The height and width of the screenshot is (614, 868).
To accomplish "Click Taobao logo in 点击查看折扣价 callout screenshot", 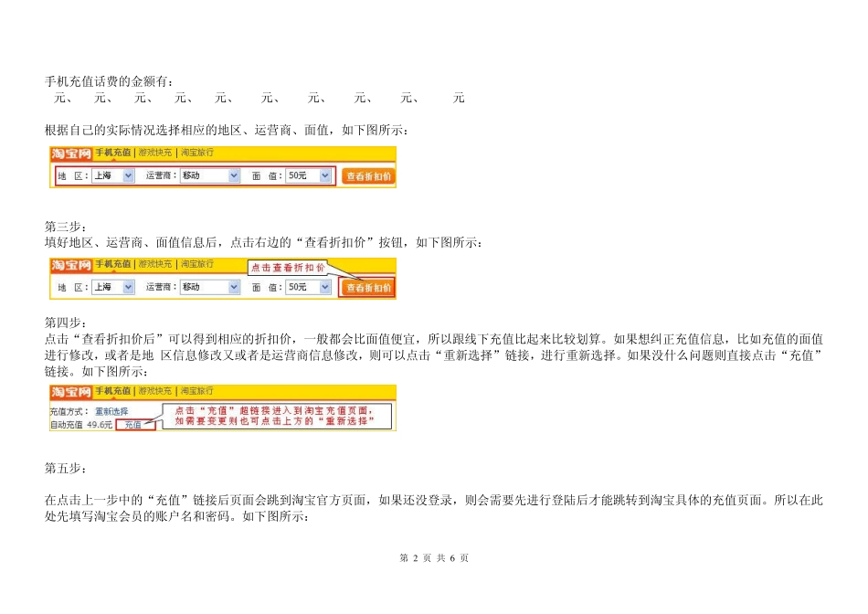I will [71, 265].
